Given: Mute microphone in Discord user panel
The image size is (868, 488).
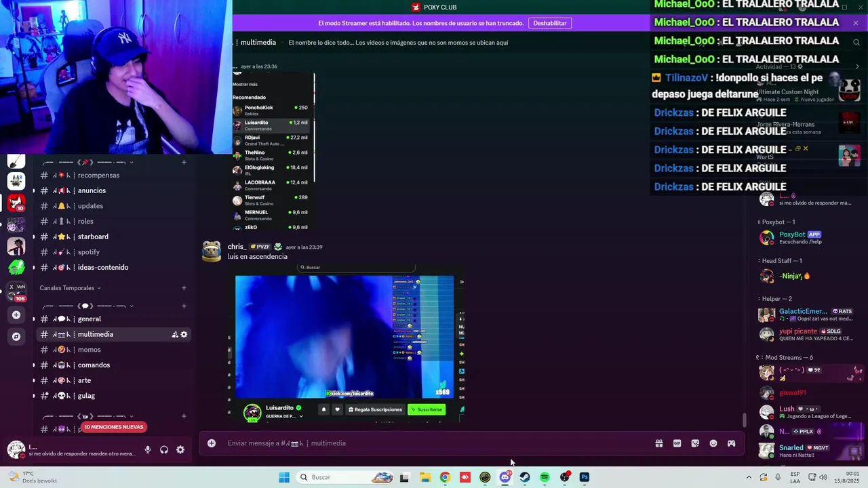Looking at the screenshot, I should tap(148, 449).
